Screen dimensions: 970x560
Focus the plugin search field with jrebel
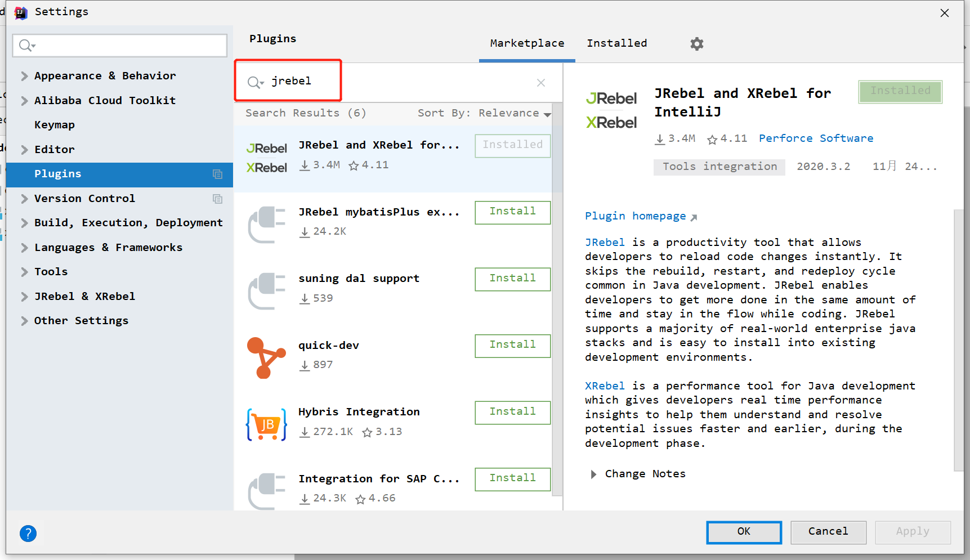coord(399,82)
